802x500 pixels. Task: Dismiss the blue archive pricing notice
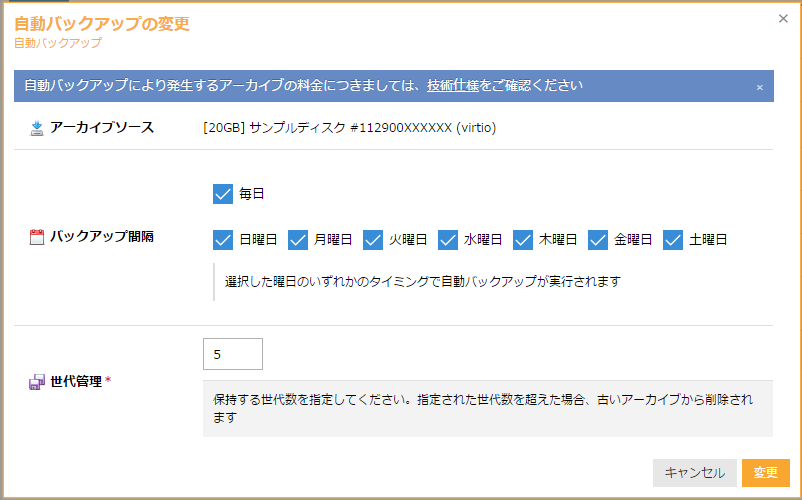coord(759,87)
